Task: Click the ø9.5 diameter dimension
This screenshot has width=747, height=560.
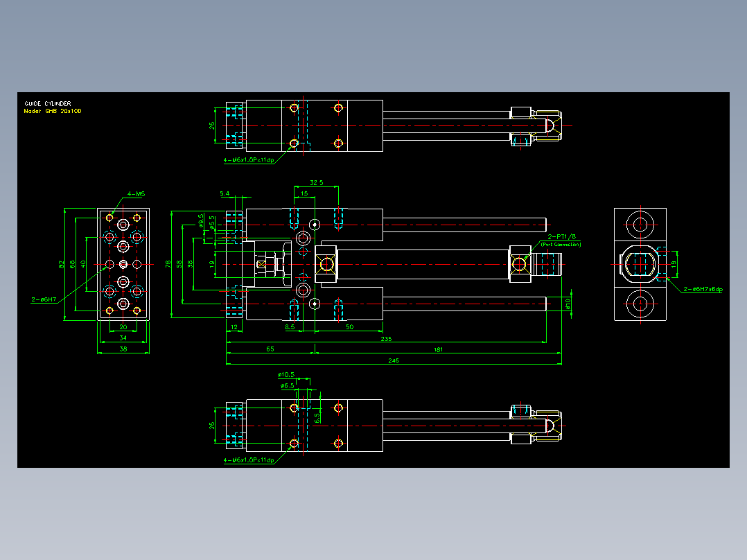Action: 201,220
